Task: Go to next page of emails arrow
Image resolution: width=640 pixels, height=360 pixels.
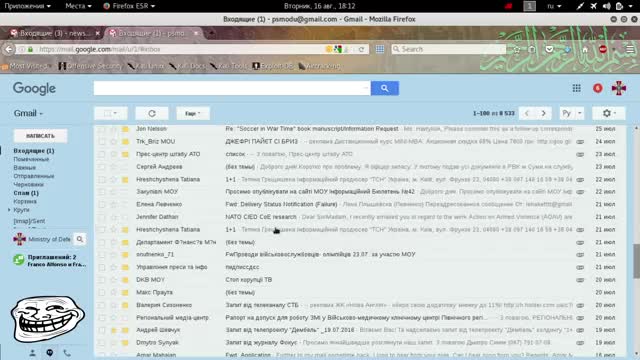Action: 543,113
